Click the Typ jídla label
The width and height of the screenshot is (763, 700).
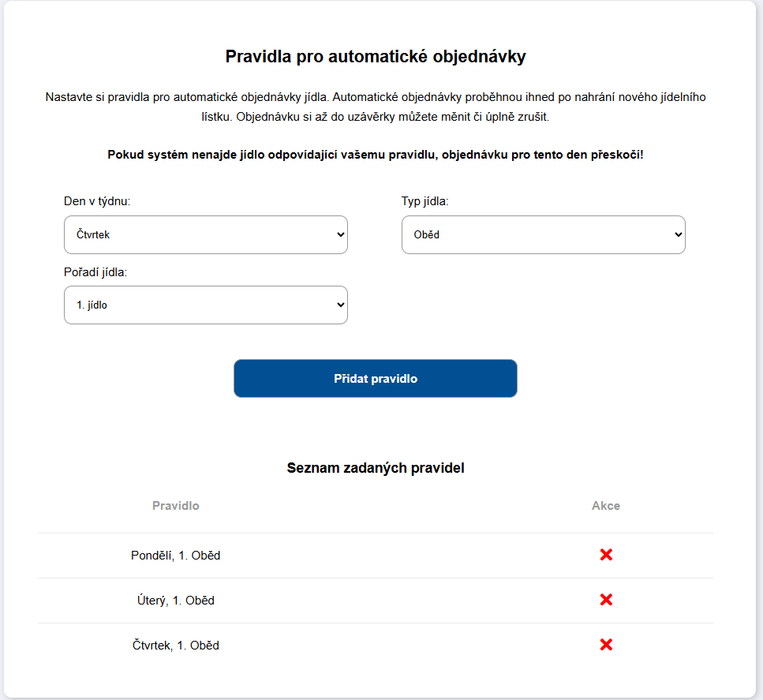coord(425,201)
